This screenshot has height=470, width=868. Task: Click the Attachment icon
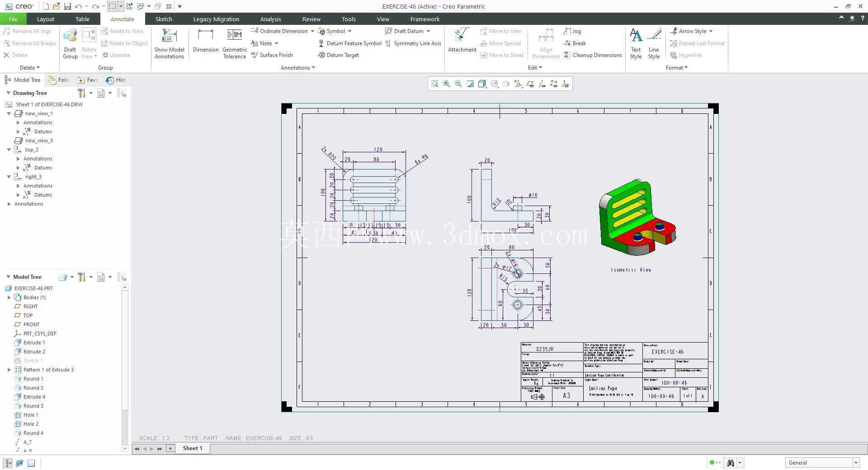(462, 41)
